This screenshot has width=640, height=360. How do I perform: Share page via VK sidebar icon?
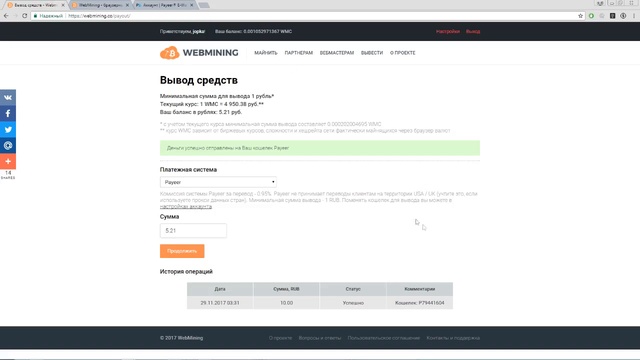(8, 98)
